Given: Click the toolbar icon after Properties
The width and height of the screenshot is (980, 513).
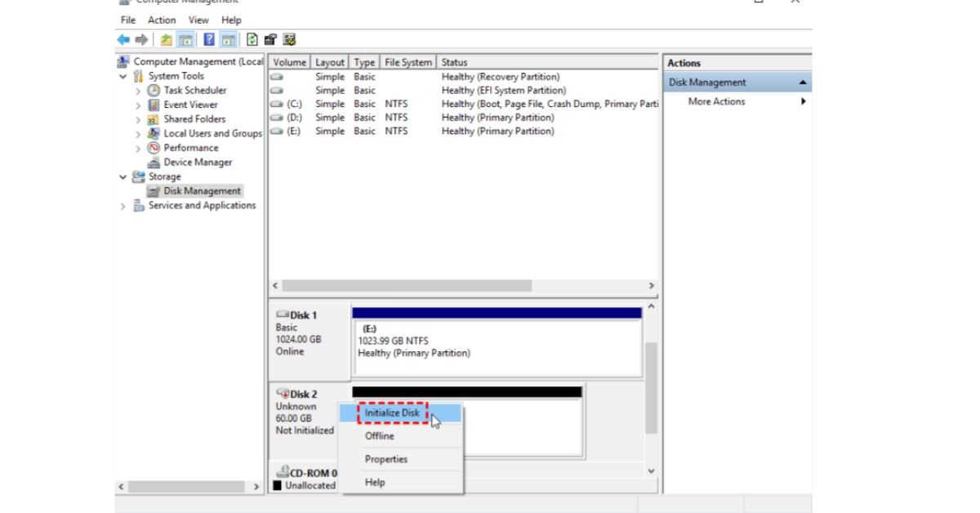Looking at the screenshot, I should coord(289,39).
